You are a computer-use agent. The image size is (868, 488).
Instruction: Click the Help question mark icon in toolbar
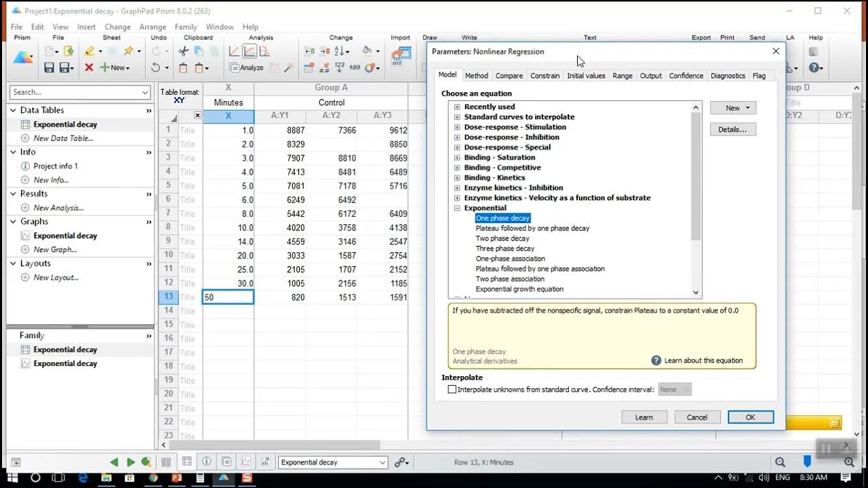(x=814, y=68)
